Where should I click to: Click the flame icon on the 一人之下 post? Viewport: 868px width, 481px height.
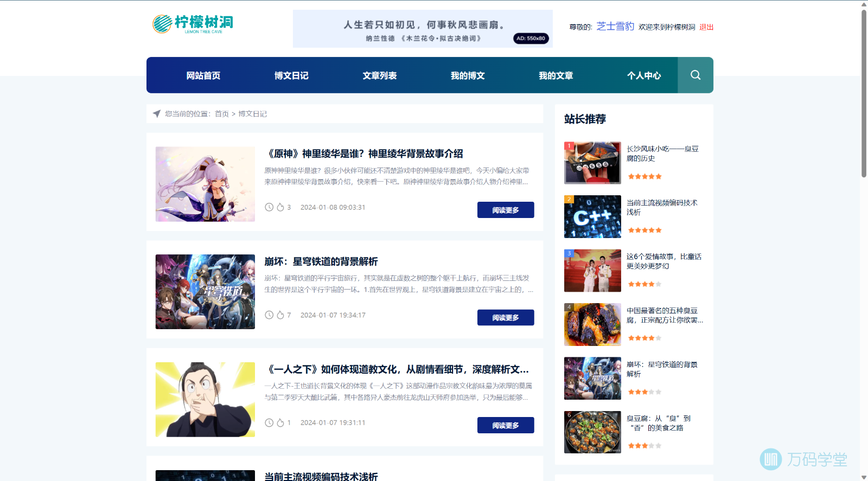click(x=280, y=423)
